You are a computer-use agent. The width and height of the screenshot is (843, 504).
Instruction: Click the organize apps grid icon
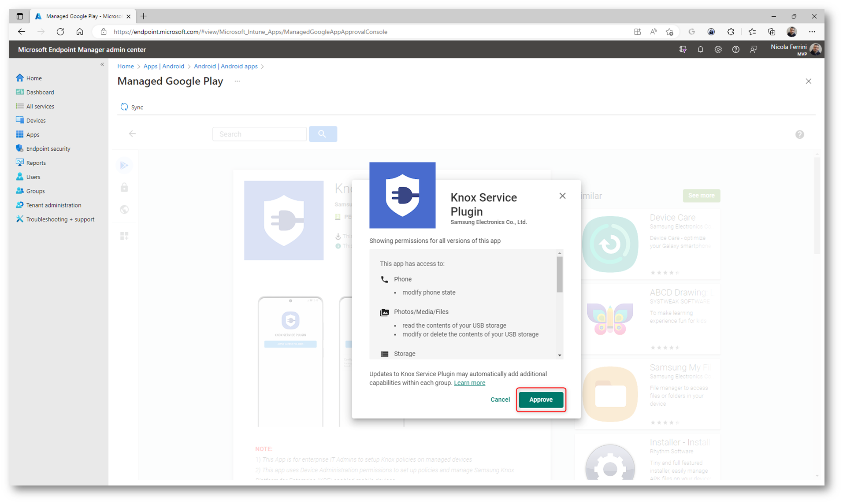[124, 236]
